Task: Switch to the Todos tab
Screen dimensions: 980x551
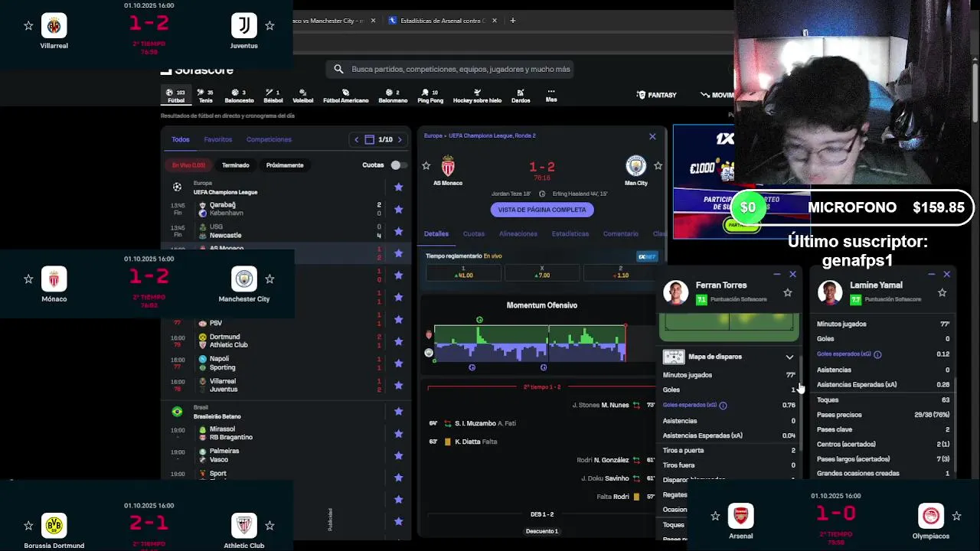Action: coord(181,139)
